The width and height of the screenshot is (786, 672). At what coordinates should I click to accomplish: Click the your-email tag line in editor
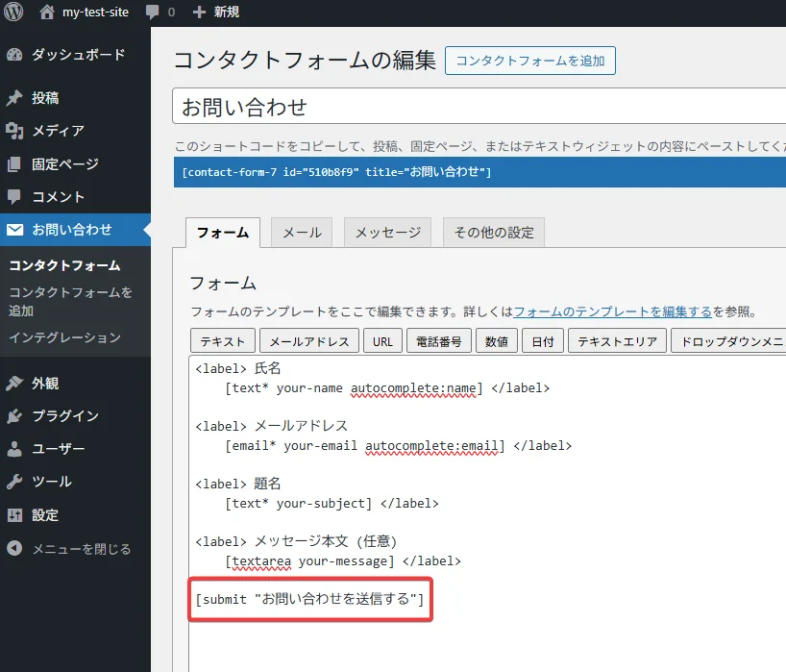398,446
